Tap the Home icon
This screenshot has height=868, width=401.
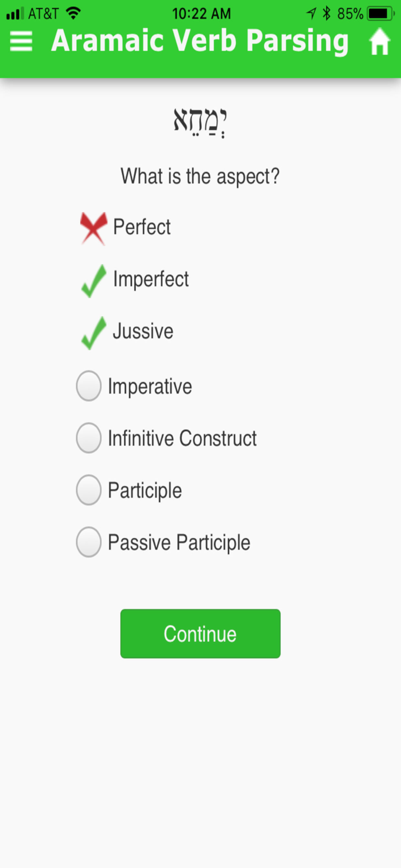379,42
